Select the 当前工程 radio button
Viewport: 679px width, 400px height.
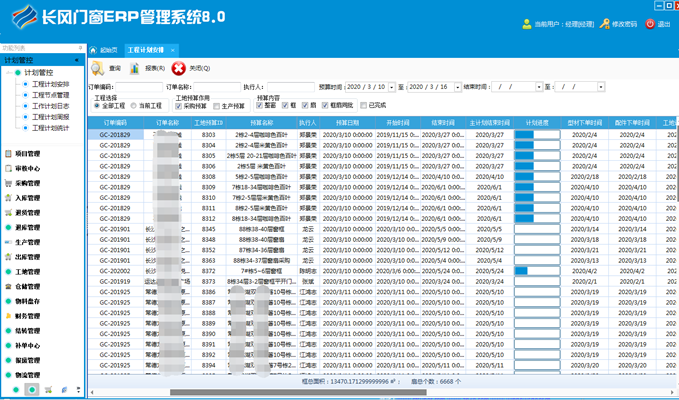pos(133,105)
